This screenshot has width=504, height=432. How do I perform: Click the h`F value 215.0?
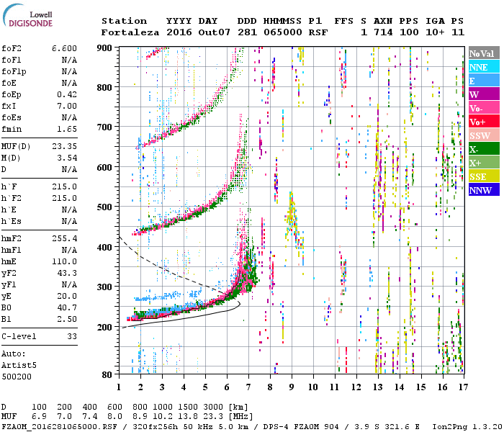[64, 186]
